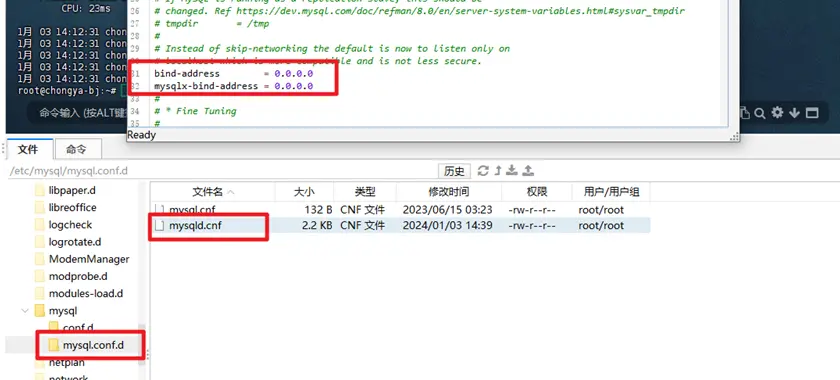The width and height of the screenshot is (840, 380).
Task: Go up to the parent directory
Action: coord(498,170)
